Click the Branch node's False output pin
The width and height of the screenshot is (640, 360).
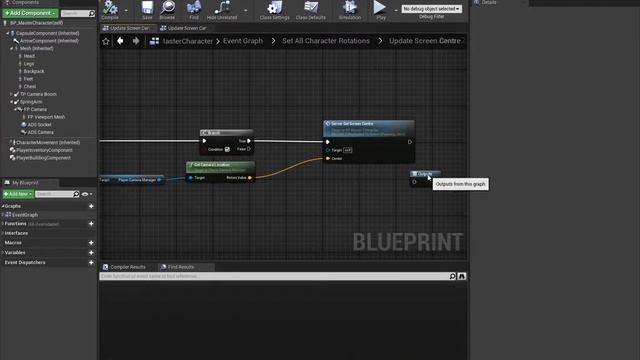pos(249,149)
